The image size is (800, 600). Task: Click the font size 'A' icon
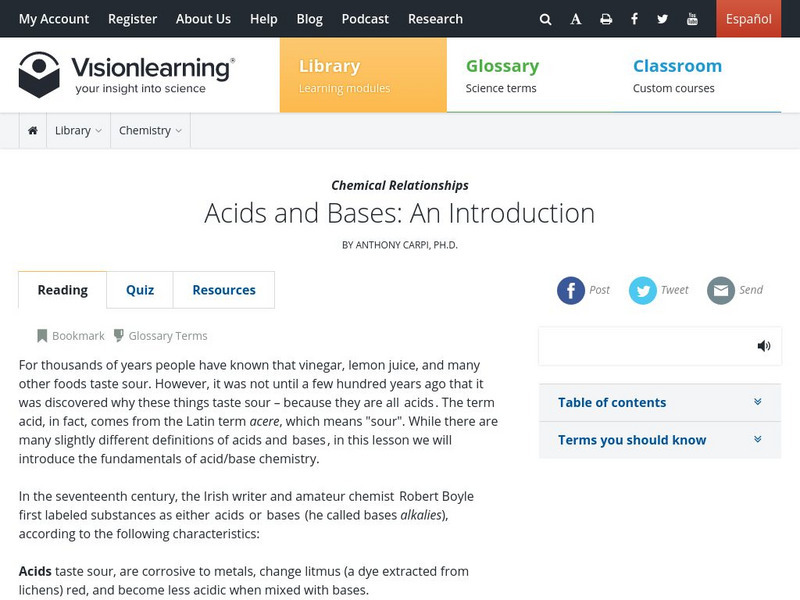point(576,19)
